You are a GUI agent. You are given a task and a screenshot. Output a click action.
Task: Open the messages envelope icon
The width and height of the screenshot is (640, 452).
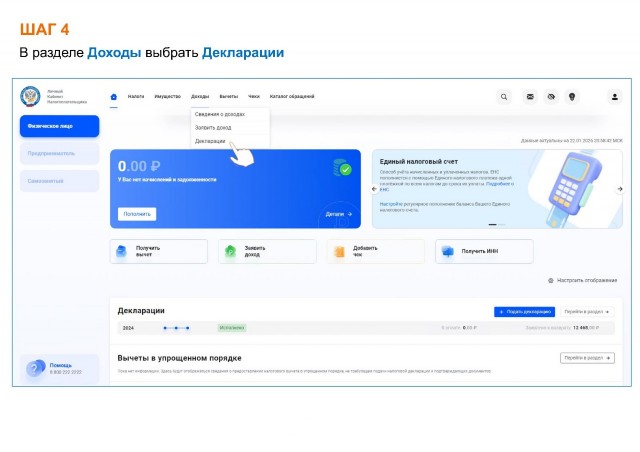tap(530, 97)
